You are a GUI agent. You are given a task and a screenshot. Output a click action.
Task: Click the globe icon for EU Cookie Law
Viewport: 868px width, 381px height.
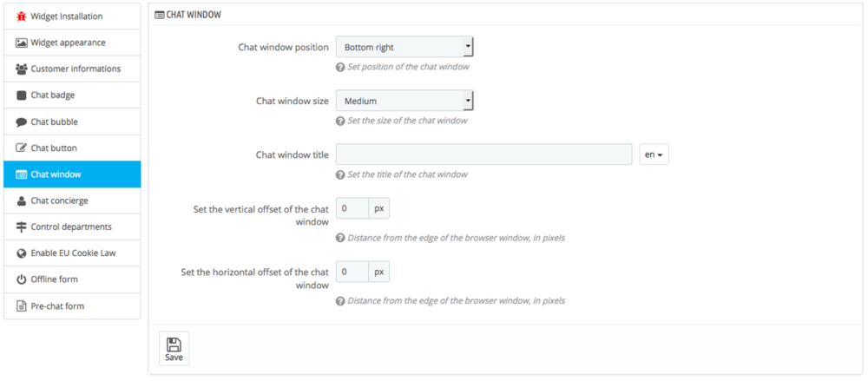(x=22, y=253)
